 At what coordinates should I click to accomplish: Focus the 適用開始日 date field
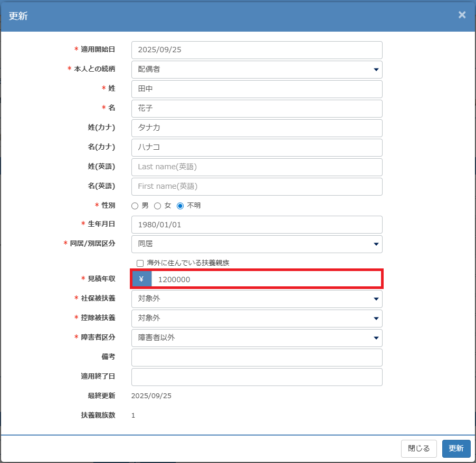256,50
